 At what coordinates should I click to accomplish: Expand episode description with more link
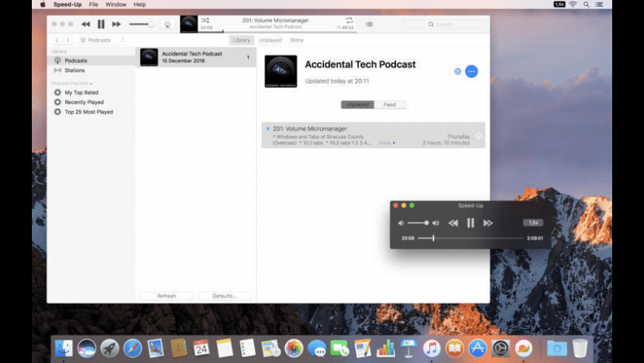pos(385,143)
